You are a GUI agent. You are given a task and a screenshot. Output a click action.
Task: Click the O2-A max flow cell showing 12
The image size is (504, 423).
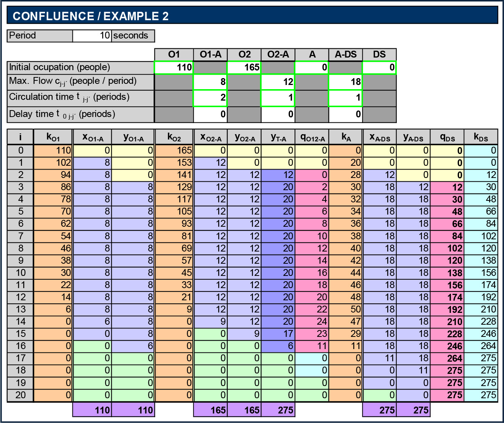pyautogui.click(x=278, y=82)
